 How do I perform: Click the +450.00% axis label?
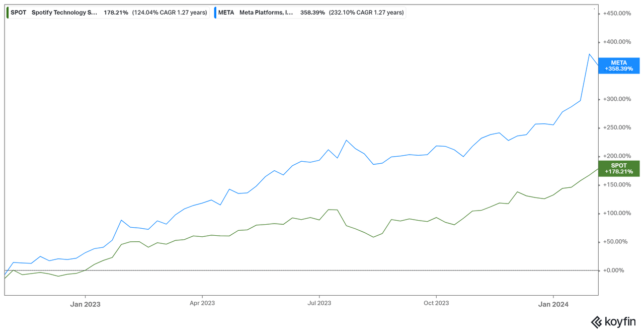(616, 13)
